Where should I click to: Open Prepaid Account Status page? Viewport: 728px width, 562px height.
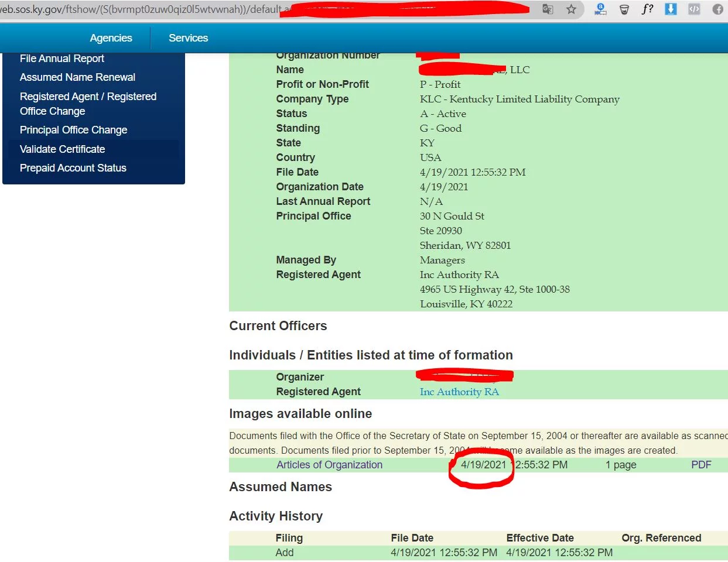73,168
